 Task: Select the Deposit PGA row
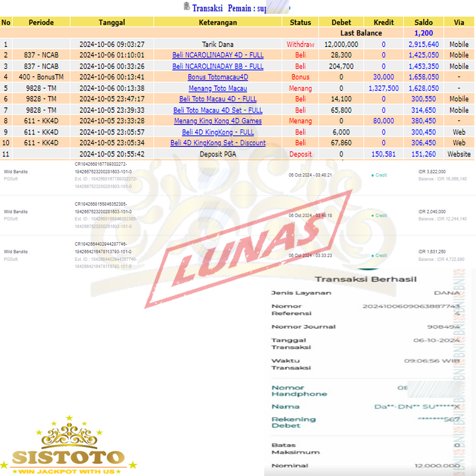(218, 154)
